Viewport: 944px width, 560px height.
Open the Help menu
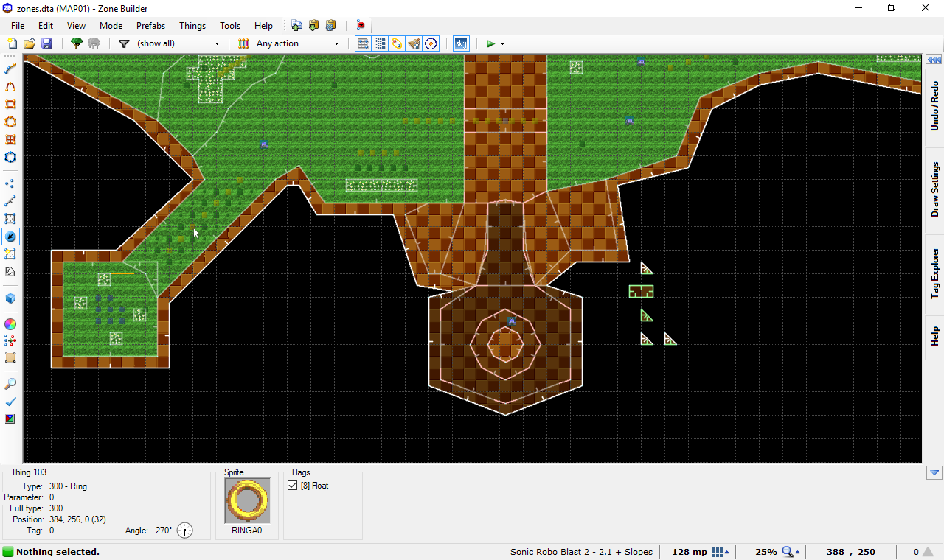pos(264,25)
